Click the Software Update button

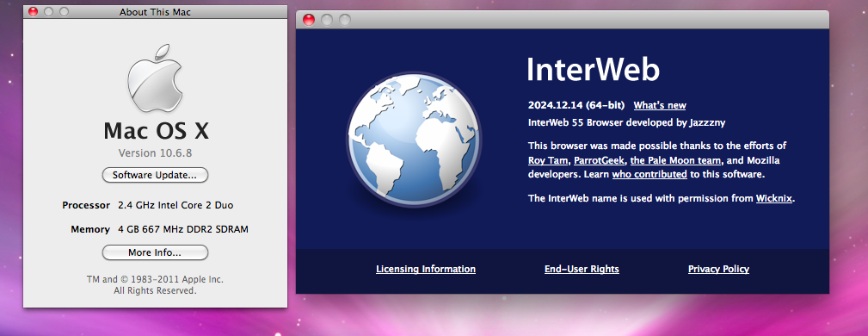(155, 175)
